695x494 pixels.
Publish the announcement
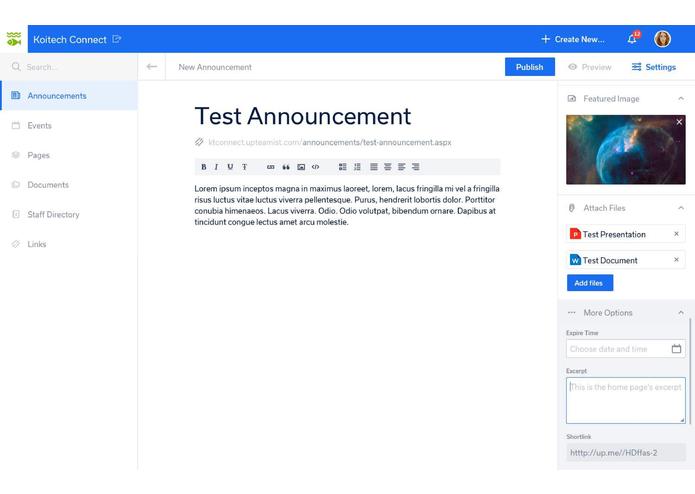530,67
